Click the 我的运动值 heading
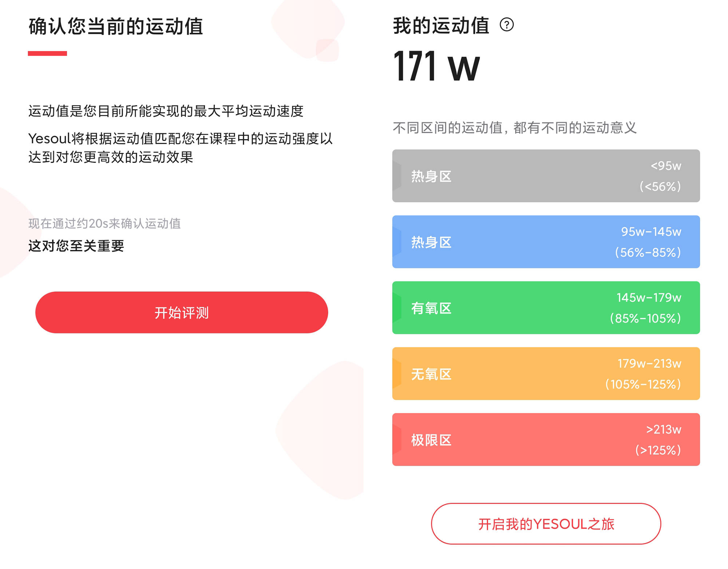The image size is (728, 569). (x=441, y=25)
